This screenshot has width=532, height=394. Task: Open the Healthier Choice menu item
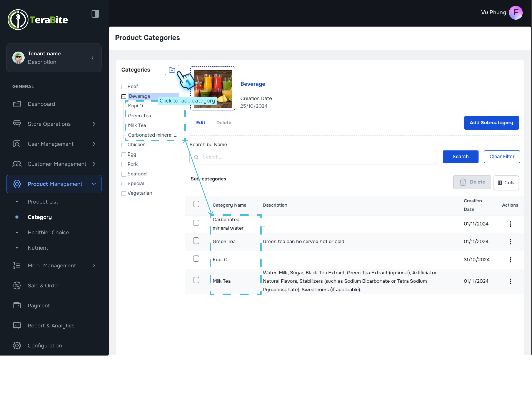pos(48,232)
